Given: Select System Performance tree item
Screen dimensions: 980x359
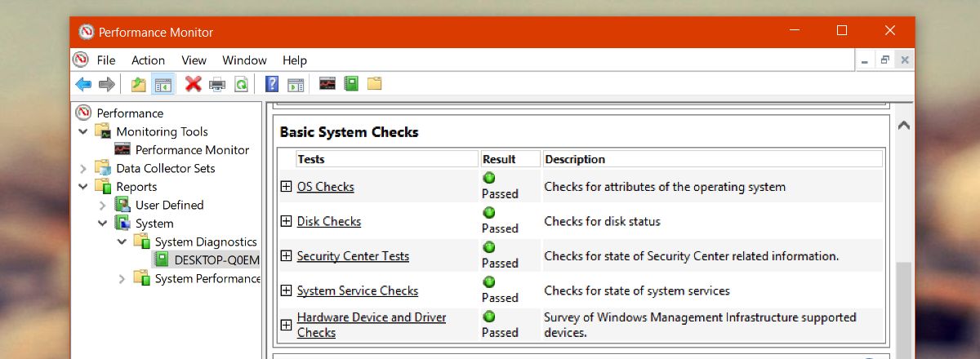Looking at the screenshot, I should (x=207, y=278).
